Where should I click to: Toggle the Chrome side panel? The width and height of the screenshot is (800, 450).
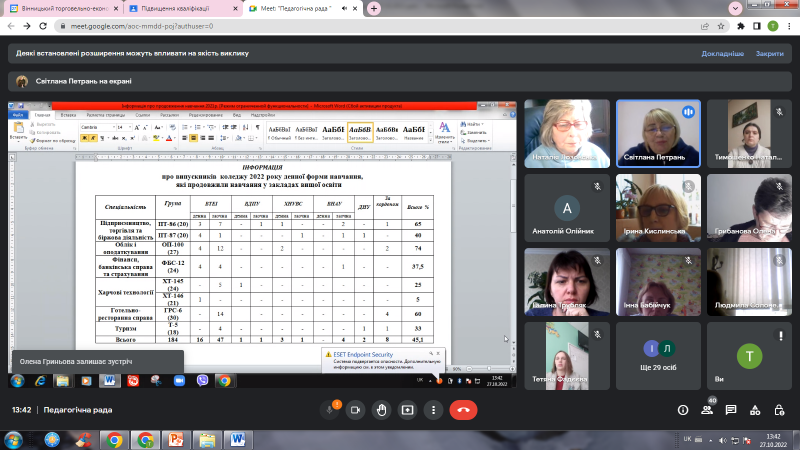757,26
